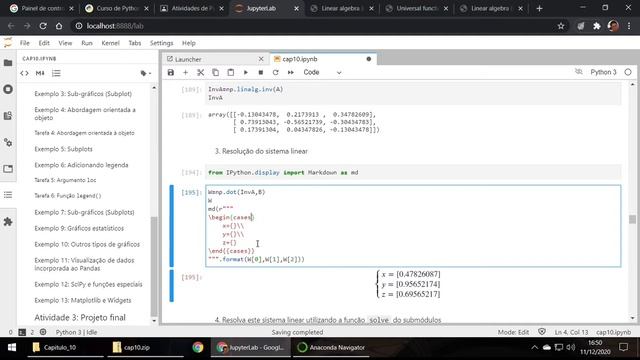
Task: Go to Exemplo 10: Outros tipos de gráficos
Action: coord(87,244)
